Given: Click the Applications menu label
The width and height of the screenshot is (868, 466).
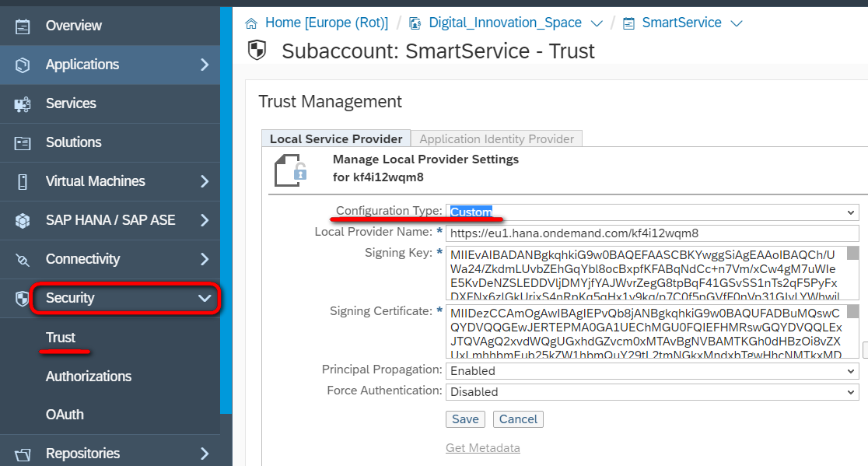Looking at the screenshot, I should point(82,65).
